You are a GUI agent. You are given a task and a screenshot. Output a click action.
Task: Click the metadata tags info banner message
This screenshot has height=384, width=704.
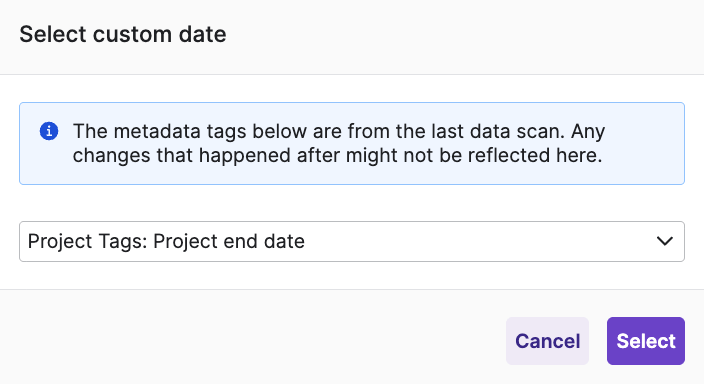[x=339, y=143]
